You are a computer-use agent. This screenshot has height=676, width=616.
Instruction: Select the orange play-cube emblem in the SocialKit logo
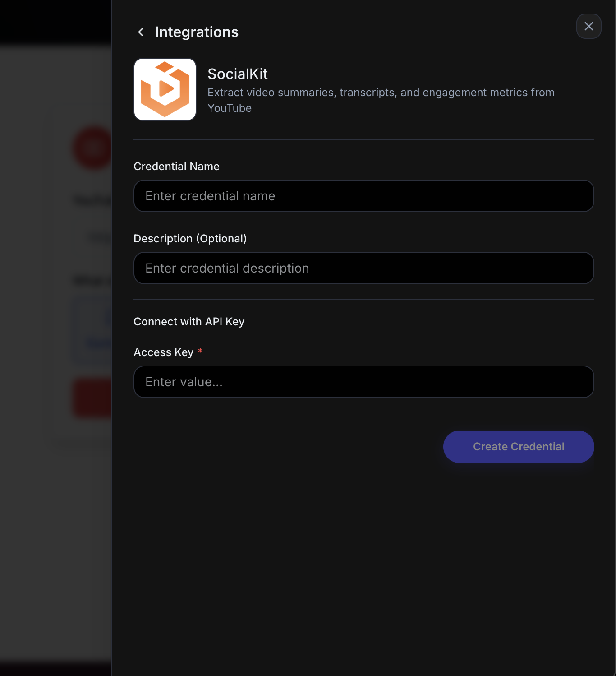tap(165, 89)
